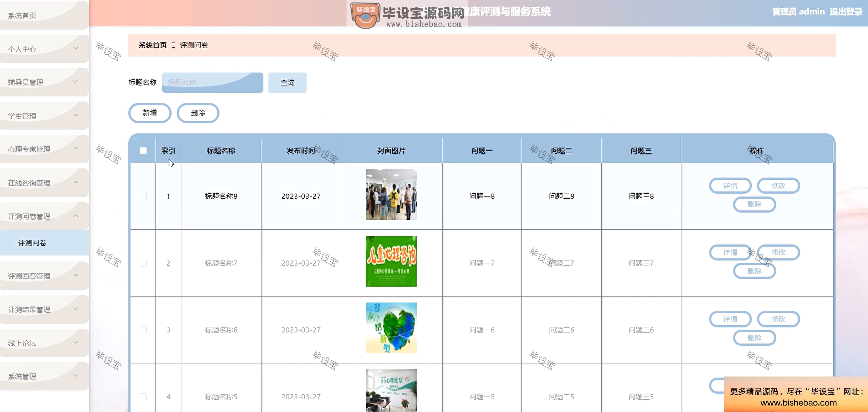Click the 2023-03-27 date in row 1
The width and height of the screenshot is (868, 412).
tap(301, 196)
